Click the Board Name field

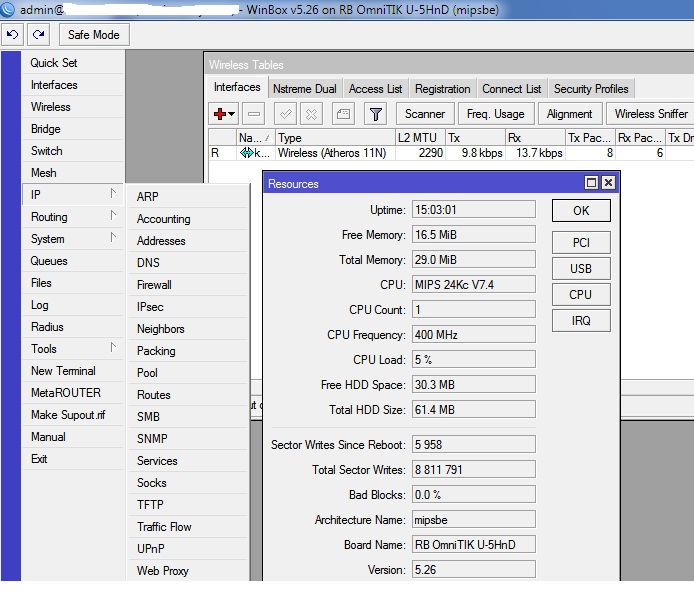474,545
